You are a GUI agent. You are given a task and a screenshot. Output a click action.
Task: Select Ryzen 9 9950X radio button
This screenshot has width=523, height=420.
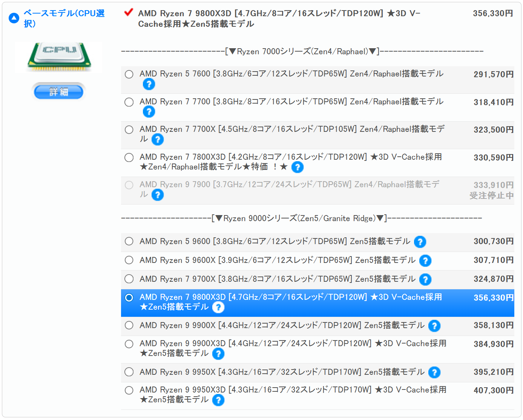pyautogui.click(x=129, y=372)
